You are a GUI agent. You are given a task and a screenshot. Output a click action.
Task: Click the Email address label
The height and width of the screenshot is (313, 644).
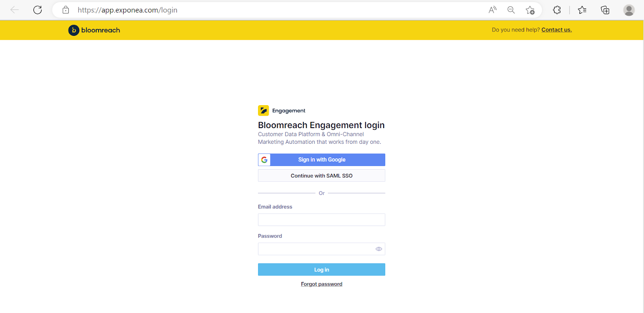275,207
